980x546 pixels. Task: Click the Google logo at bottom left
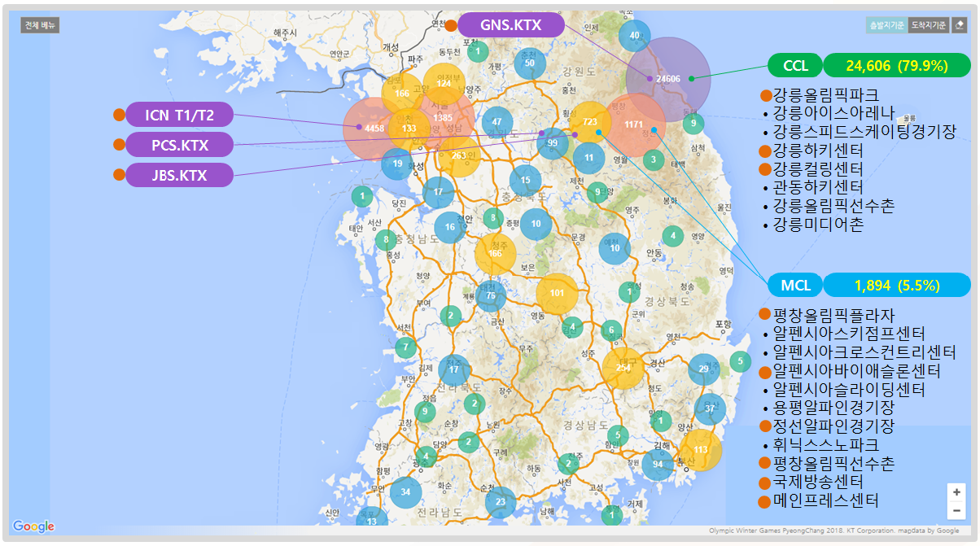[32, 526]
